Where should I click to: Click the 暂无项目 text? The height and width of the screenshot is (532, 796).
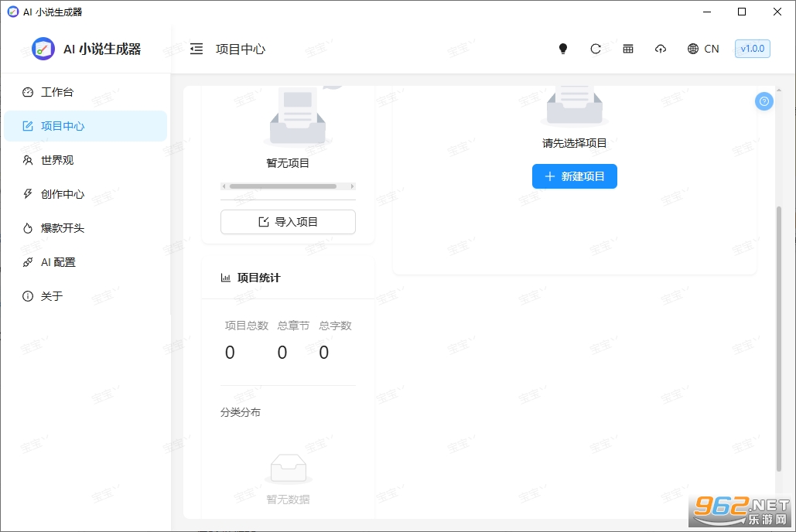(x=288, y=163)
